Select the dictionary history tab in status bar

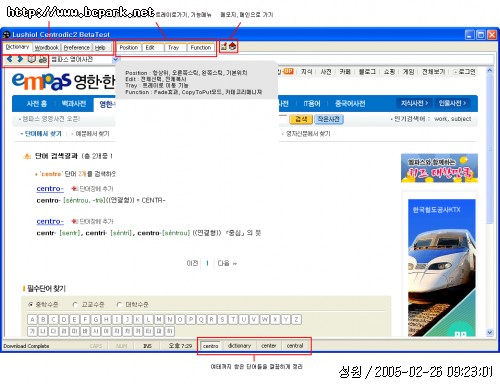coord(239,346)
